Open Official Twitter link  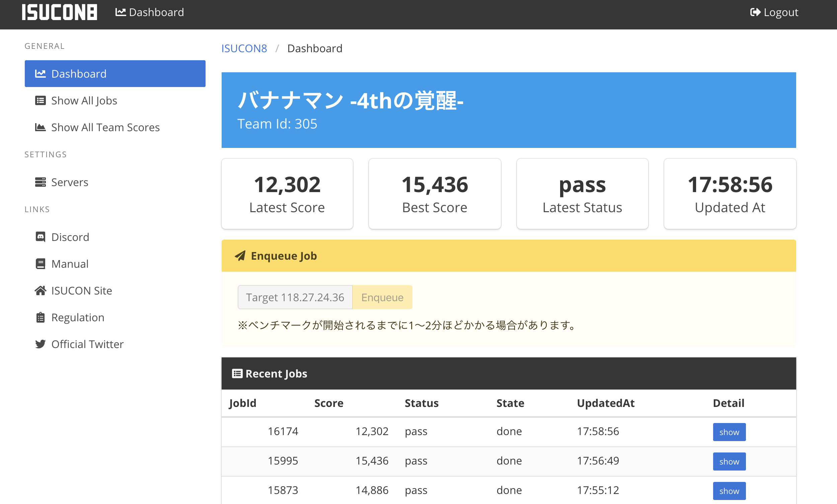(115, 344)
